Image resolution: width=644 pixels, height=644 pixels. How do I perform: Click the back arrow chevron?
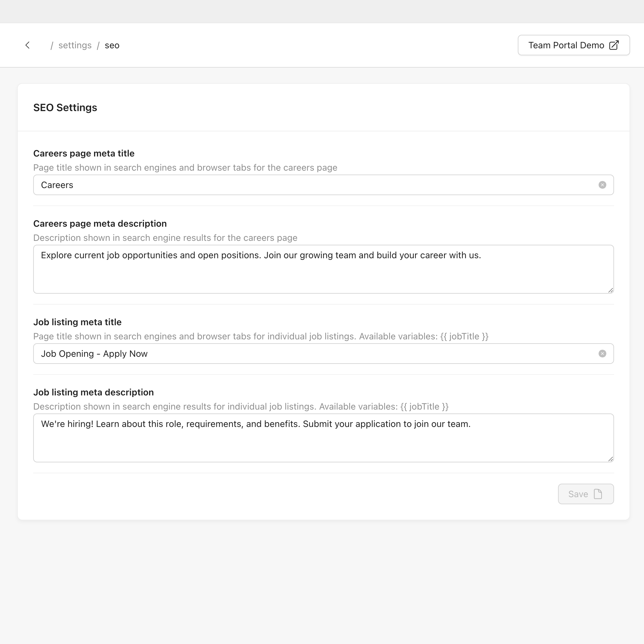(x=28, y=45)
